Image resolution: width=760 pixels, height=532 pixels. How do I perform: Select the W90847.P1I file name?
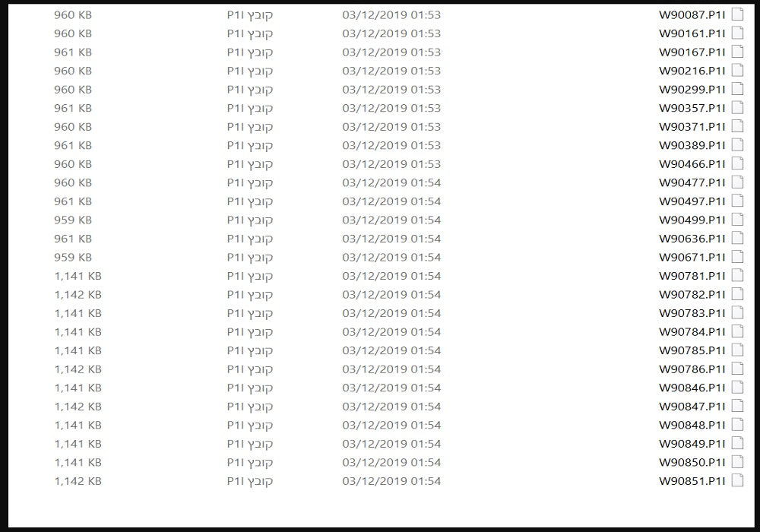pos(692,406)
